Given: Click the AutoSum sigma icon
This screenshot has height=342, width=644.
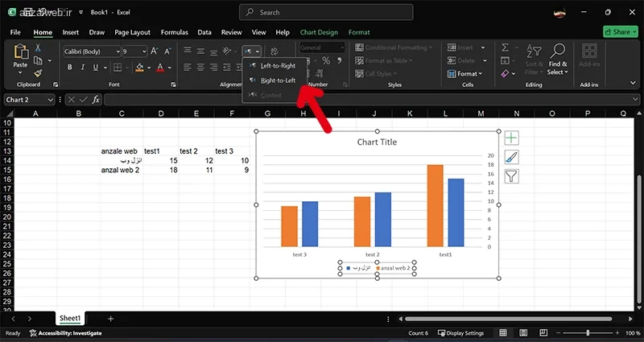Looking at the screenshot, I should 506,47.
